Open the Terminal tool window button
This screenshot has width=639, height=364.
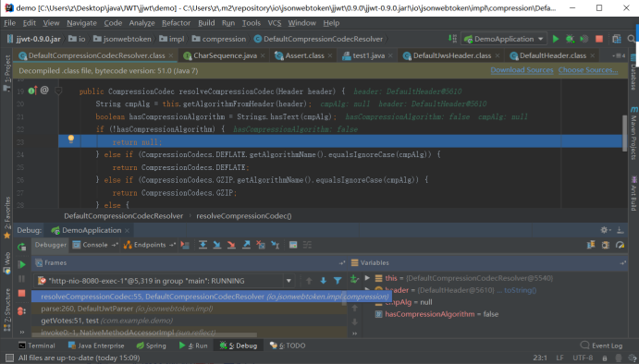tap(37, 346)
